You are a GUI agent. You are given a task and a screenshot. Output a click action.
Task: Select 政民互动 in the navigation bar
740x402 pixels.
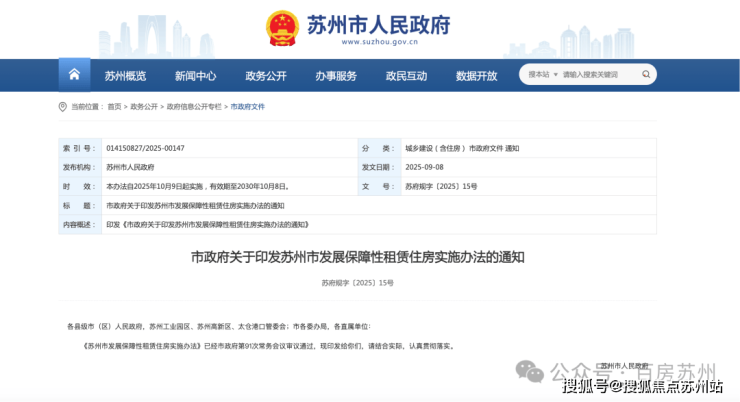(x=406, y=76)
